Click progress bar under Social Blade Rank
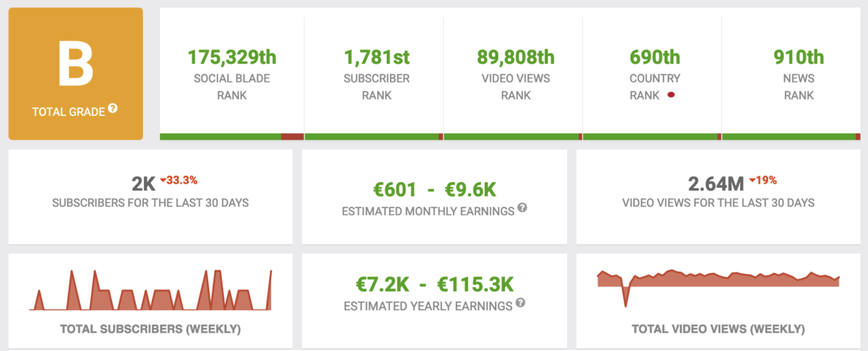868x351 pixels. pyautogui.click(x=232, y=137)
